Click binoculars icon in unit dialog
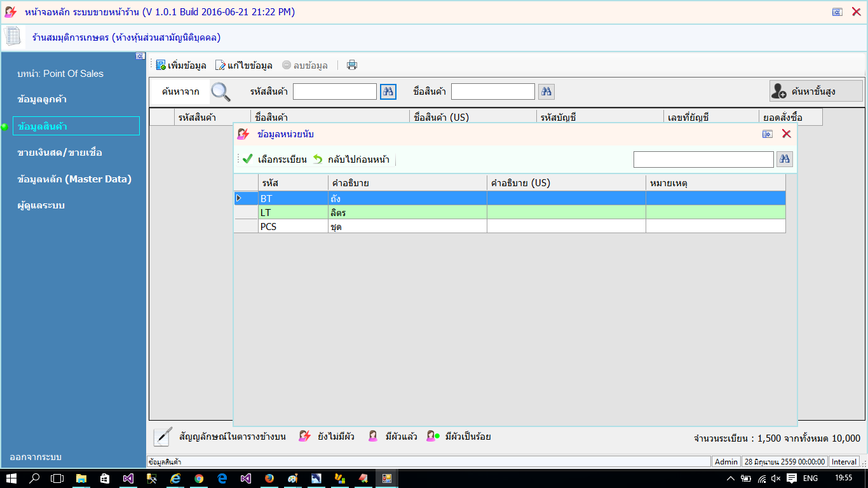The image size is (868, 488). point(785,159)
